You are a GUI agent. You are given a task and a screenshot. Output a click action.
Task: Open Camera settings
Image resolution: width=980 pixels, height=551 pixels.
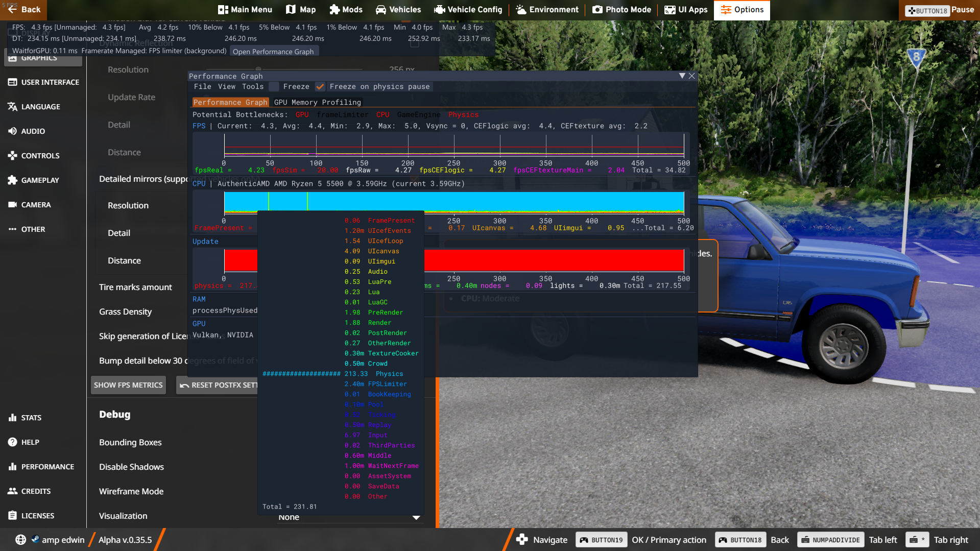click(43, 205)
